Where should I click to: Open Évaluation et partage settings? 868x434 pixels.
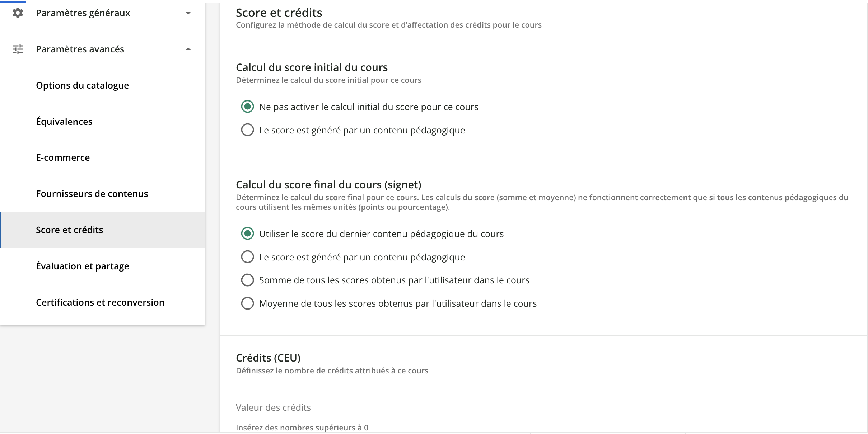pyautogui.click(x=83, y=266)
